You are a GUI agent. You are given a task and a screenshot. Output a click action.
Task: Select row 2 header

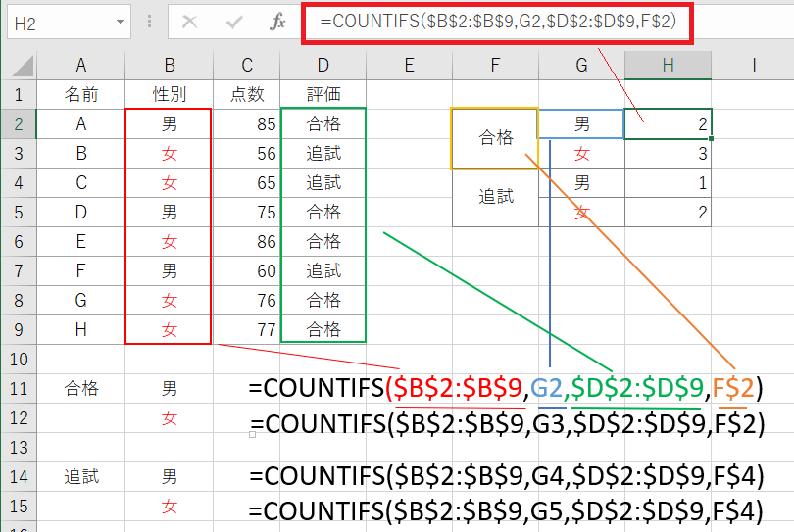(19, 124)
